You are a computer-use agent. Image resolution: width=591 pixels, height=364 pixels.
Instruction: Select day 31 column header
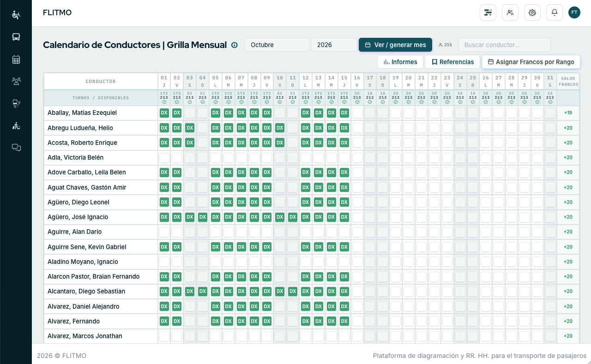pos(550,81)
